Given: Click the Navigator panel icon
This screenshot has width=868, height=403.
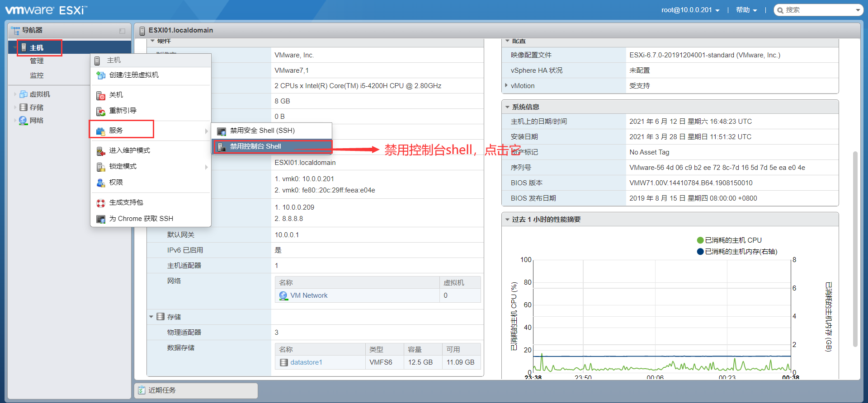Looking at the screenshot, I should point(15,30).
